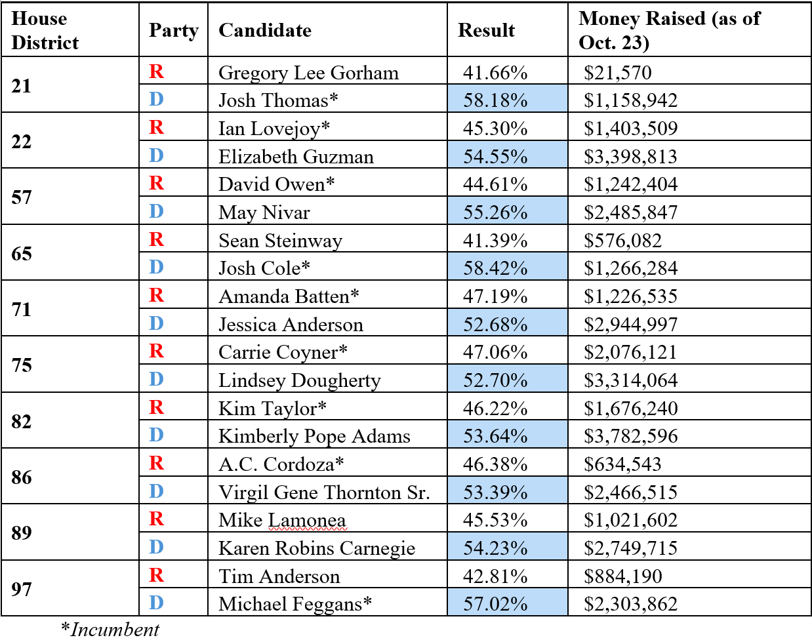Click Carrie Coyner's candidate cell
The height and width of the screenshot is (644, 812).
point(283,352)
